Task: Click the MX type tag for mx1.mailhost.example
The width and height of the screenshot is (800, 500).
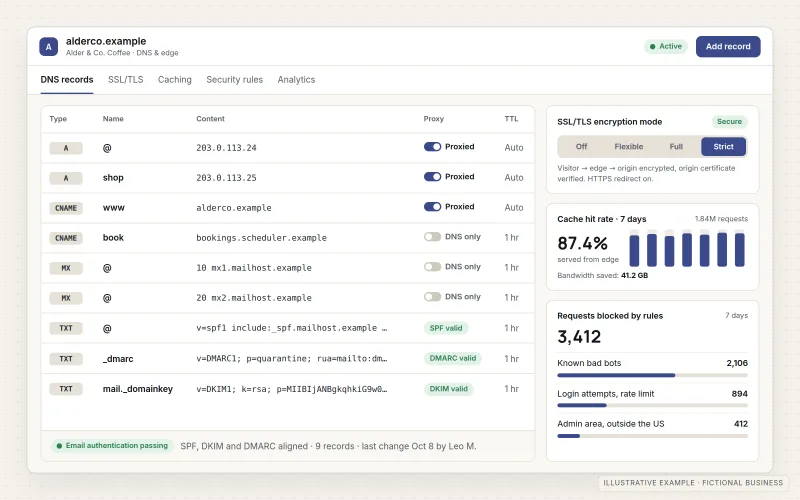Action: 66,268
